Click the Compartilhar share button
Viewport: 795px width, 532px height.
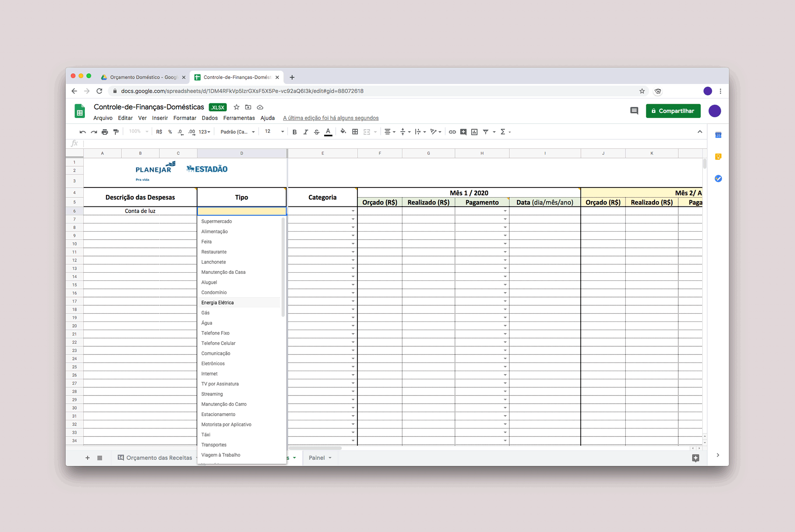pos(673,111)
